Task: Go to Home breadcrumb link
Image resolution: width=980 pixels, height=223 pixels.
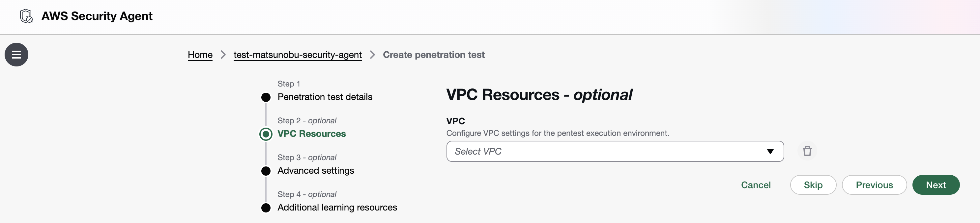Action: (200, 55)
